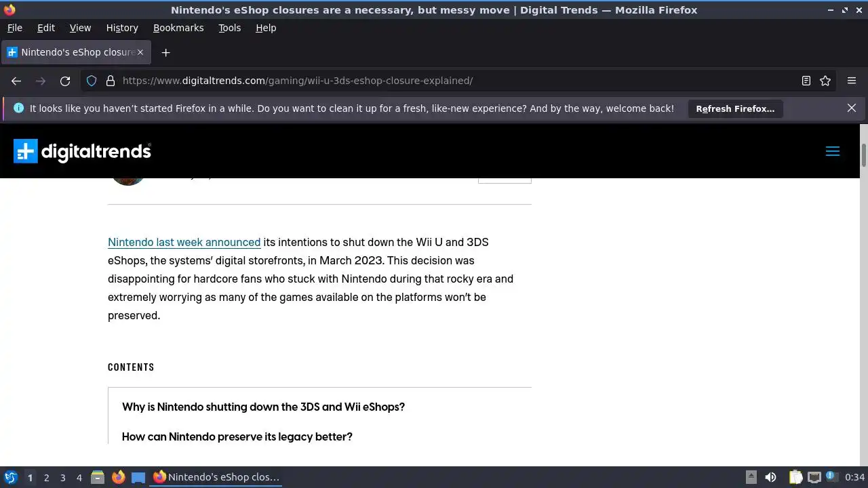The width and height of the screenshot is (868, 488).
Task: Click the page vertical scrollbar thumb
Action: coord(864,155)
